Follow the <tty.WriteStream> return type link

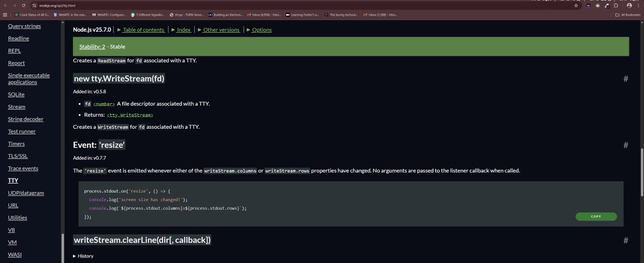tap(130, 115)
